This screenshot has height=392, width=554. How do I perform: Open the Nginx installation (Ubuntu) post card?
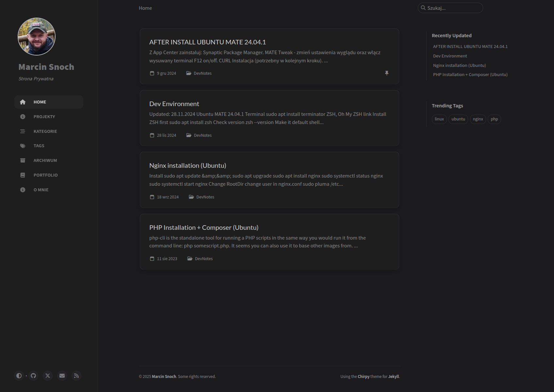pyautogui.click(x=187, y=166)
